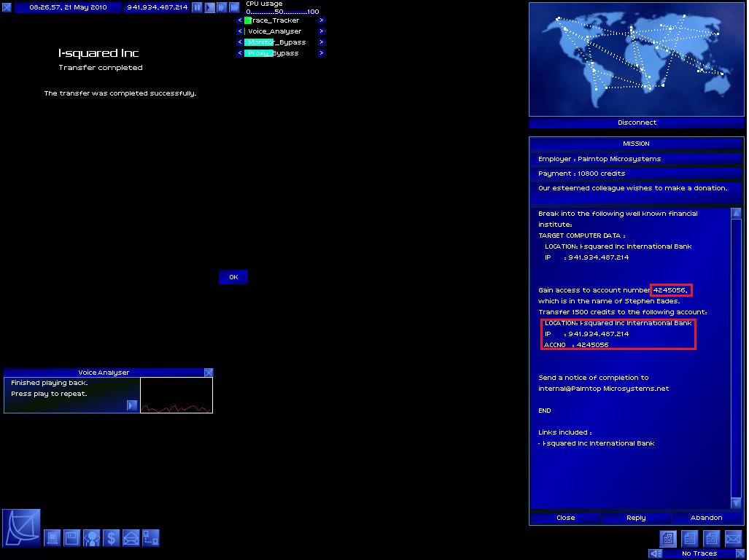Abandon the Palmtop Microsystems mission
The image size is (749, 560).
tap(706, 518)
